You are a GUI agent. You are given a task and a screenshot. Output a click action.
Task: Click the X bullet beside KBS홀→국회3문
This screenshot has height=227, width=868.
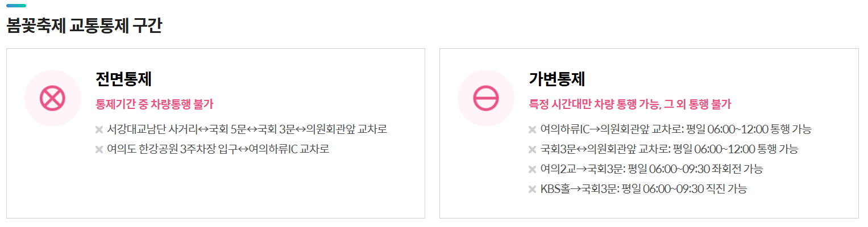(532, 189)
